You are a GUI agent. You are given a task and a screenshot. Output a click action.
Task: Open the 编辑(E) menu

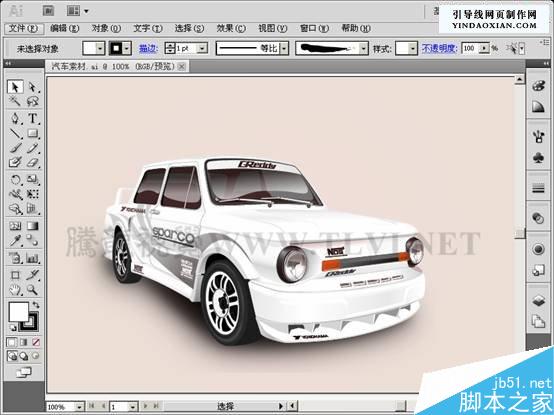click(64, 28)
